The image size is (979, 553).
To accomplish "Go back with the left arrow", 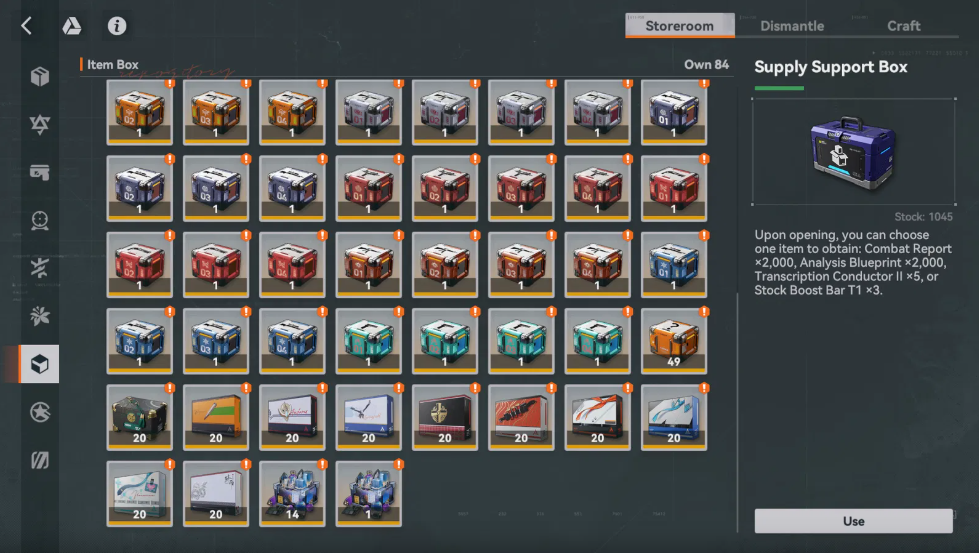I will point(26,26).
